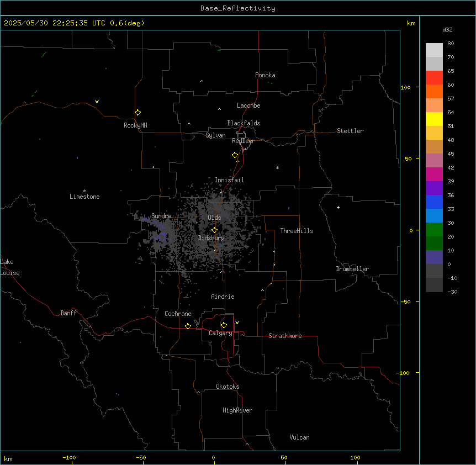Click the yellow V marker northeast of Calgary

coord(237,323)
